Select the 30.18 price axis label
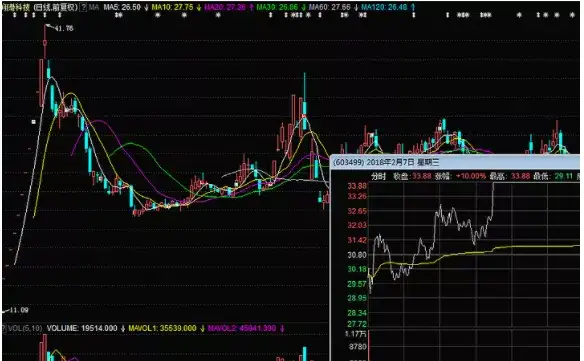584x361 pixels. pyautogui.click(x=357, y=269)
